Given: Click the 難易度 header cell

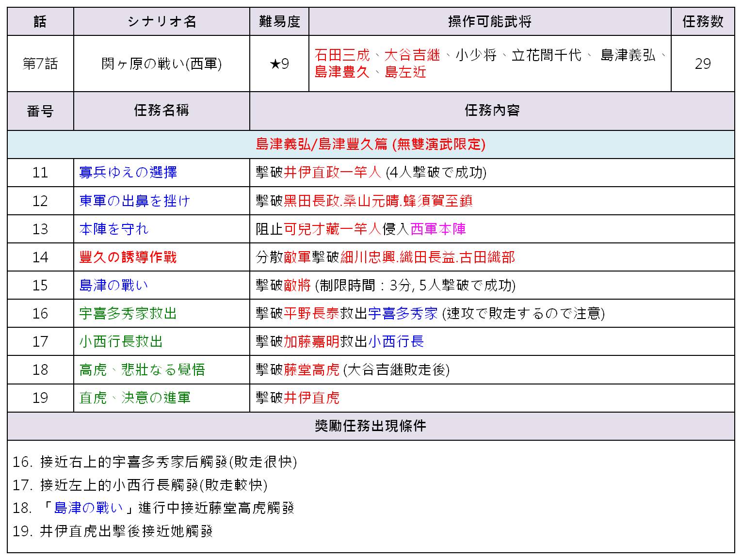Looking at the screenshot, I should (279, 21).
